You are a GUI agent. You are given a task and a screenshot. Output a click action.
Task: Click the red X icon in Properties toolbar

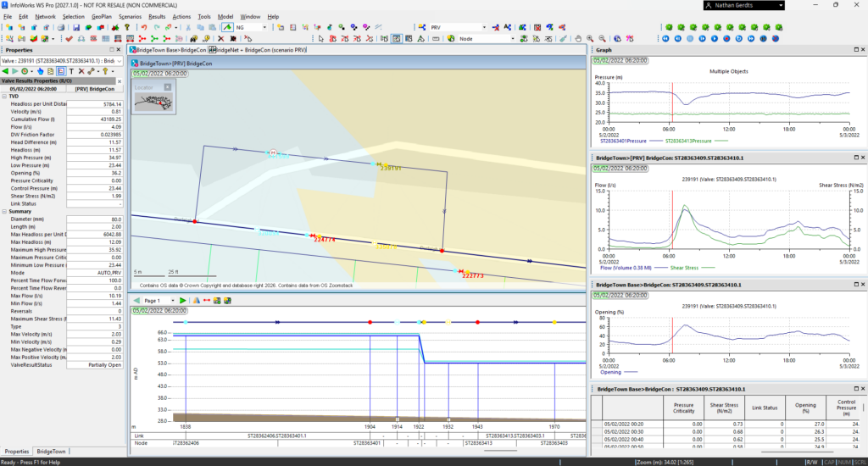[x=81, y=71]
